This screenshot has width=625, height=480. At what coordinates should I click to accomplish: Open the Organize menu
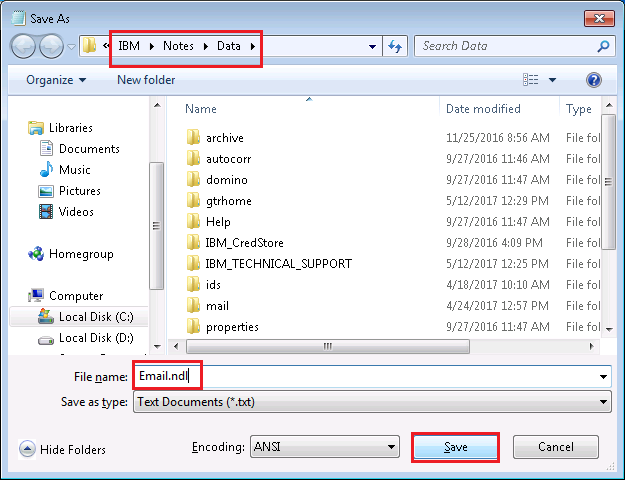pos(56,80)
